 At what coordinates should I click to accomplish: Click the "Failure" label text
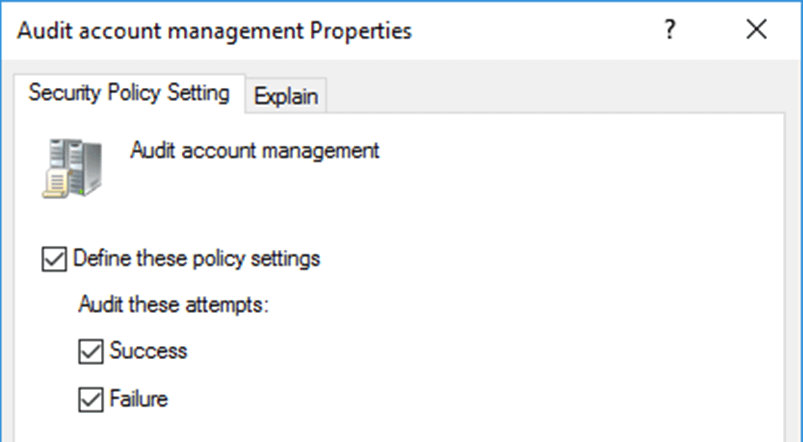[140, 399]
